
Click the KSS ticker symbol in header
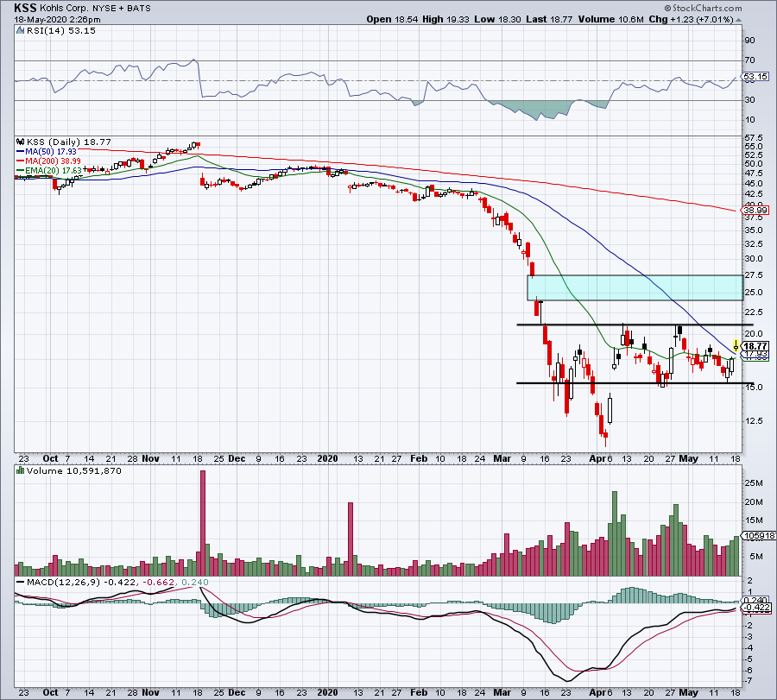[x=25, y=8]
